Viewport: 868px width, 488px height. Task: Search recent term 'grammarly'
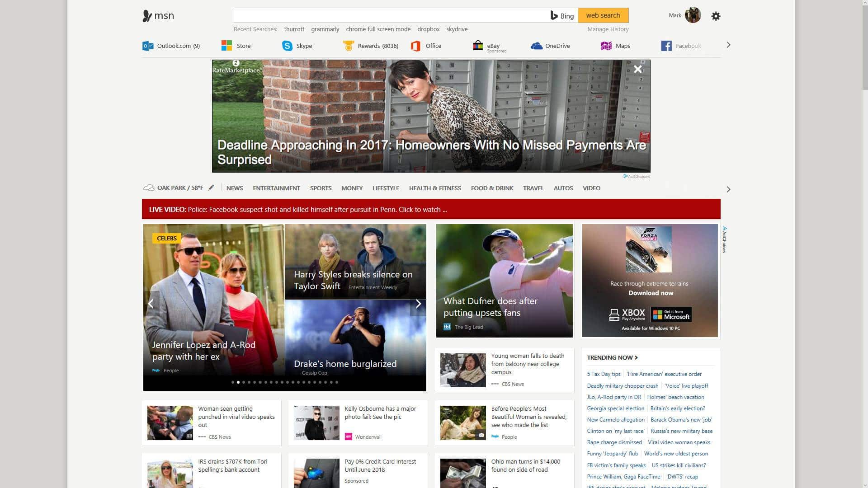click(x=325, y=29)
